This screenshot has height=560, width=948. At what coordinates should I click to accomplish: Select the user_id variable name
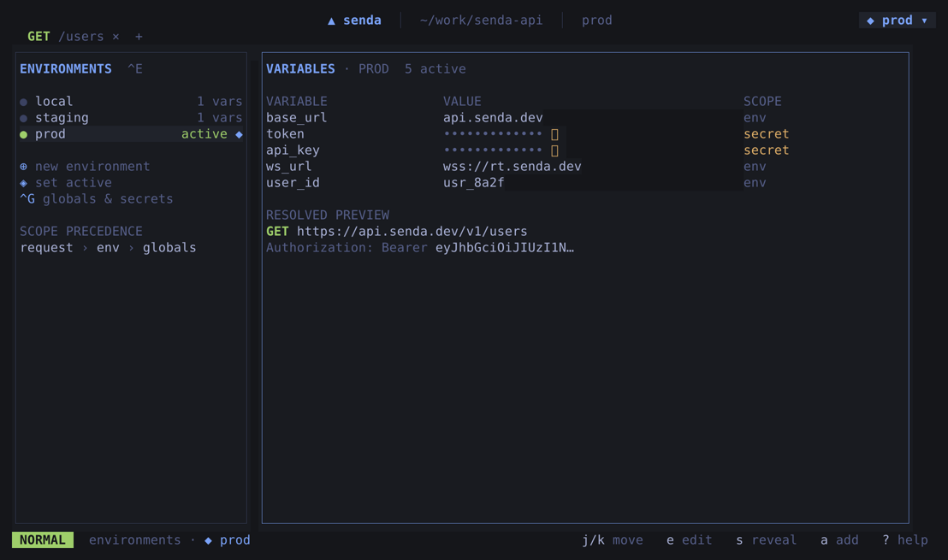(293, 183)
